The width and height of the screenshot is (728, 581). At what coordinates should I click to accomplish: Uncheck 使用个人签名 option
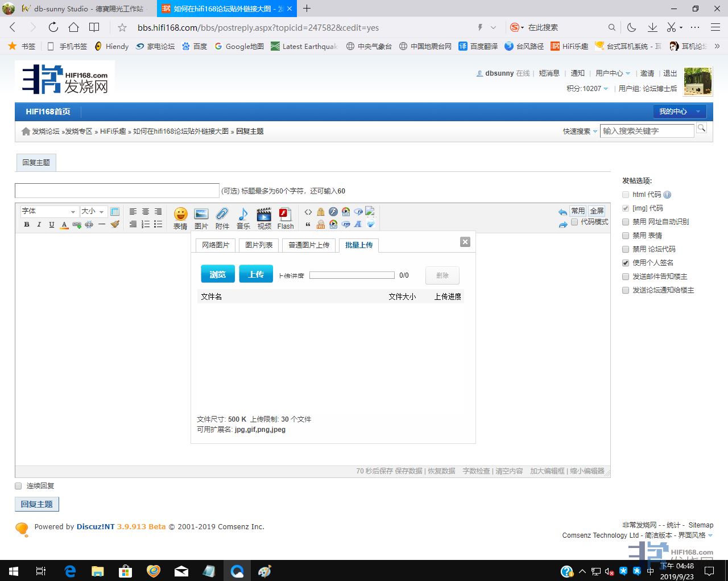click(626, 263)
